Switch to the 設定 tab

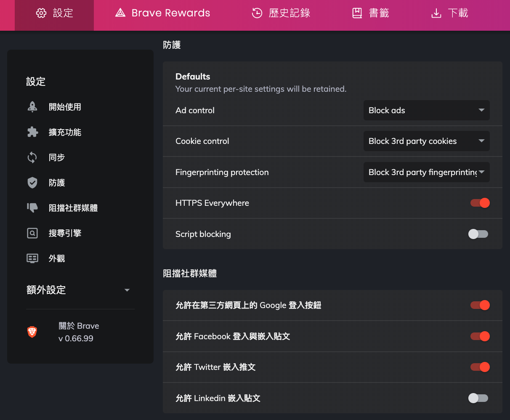click(54, 15)
